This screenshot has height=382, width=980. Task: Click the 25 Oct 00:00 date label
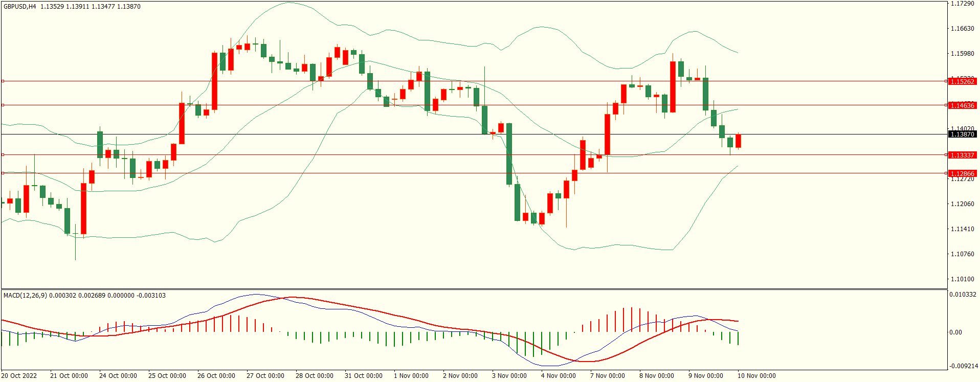click(x=167, y=376)
